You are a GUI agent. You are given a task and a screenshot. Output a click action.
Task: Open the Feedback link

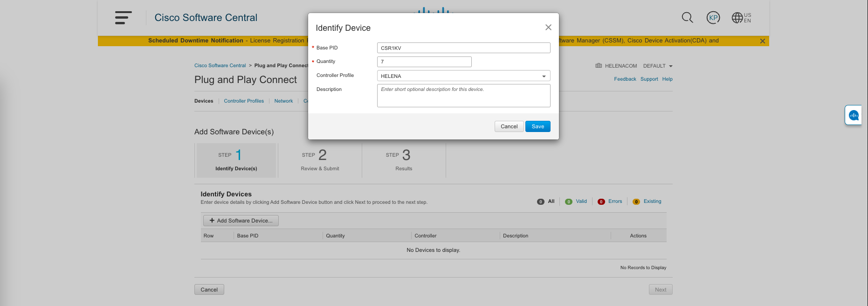[x=625, y=79]
